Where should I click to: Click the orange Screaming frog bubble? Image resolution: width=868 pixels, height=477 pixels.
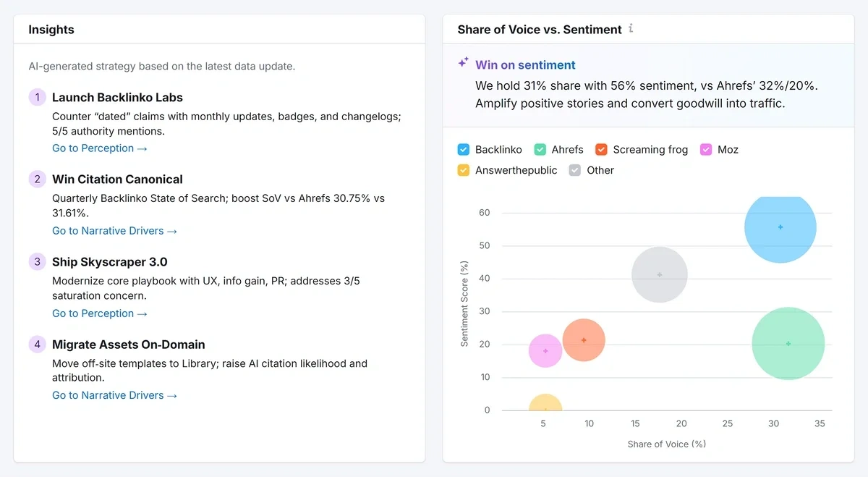[x=584, y=339]
